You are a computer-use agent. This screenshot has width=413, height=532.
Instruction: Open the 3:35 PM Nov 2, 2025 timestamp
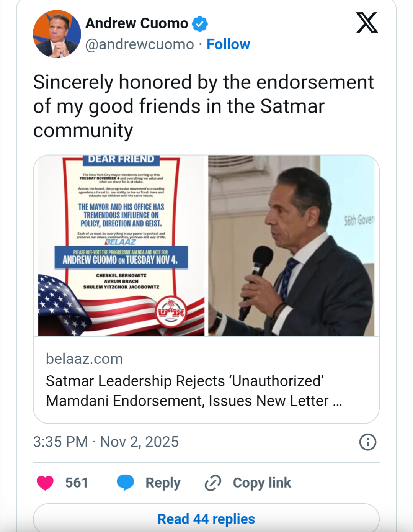(x=106, y=442)
